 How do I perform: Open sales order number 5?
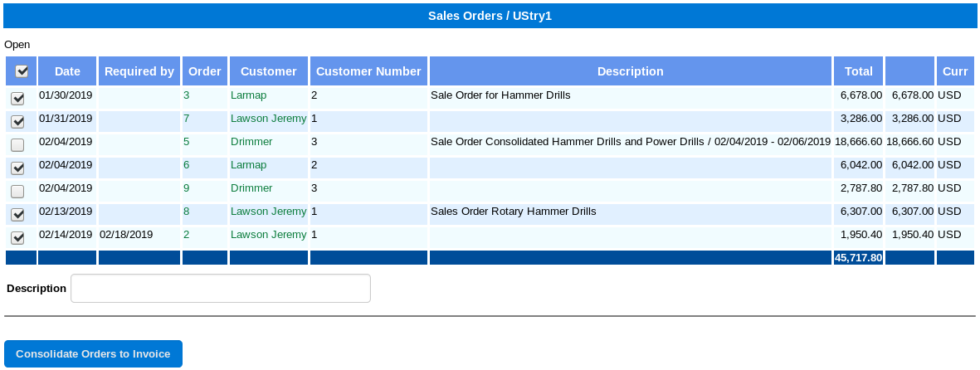(x=186, y=141)
